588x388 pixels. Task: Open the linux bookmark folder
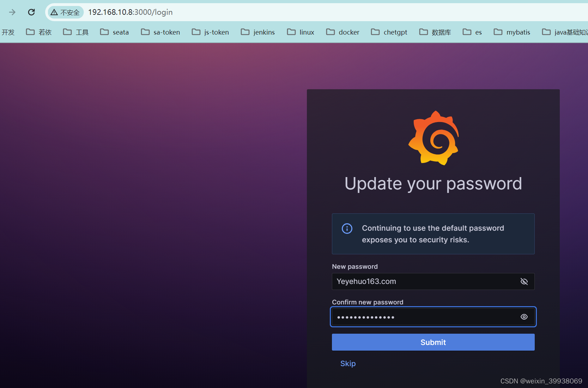coord(301,32)
